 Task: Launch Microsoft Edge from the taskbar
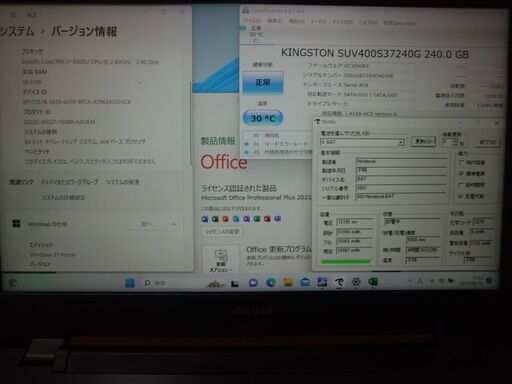(271, 283)
